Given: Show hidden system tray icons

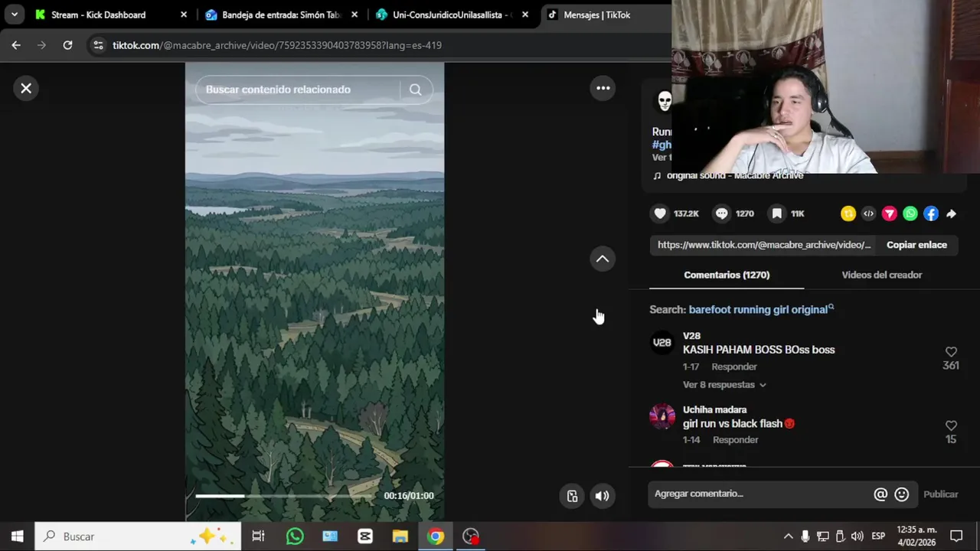Looking at the screenshot, I should click(x=788, y=536).
